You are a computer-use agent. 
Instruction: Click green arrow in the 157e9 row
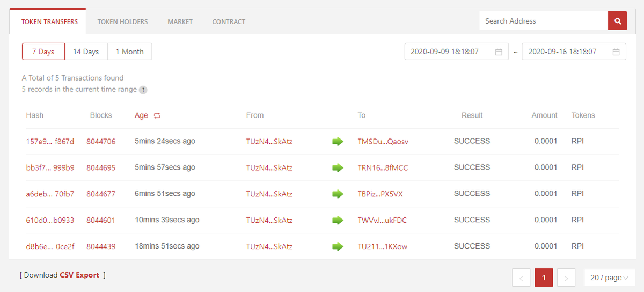tap(338, 142)
